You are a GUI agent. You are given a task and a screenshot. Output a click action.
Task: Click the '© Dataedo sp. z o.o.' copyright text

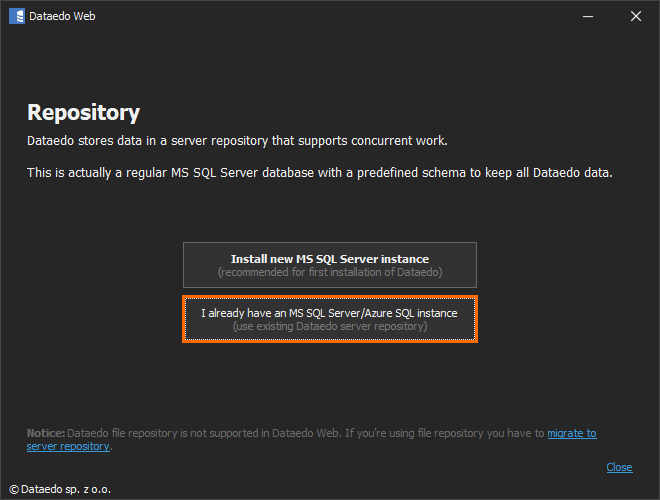click(59, 490)
